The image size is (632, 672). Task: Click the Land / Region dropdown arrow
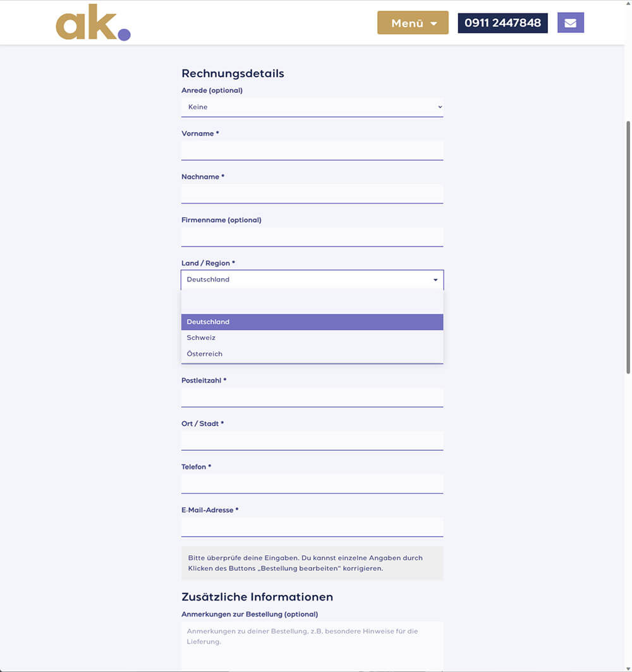pos(435,279)
